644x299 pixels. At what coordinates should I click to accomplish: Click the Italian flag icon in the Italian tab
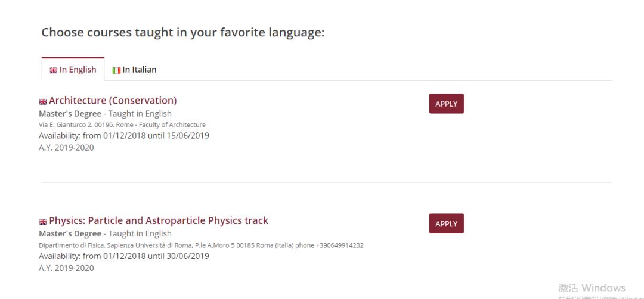tap(116, 70)
